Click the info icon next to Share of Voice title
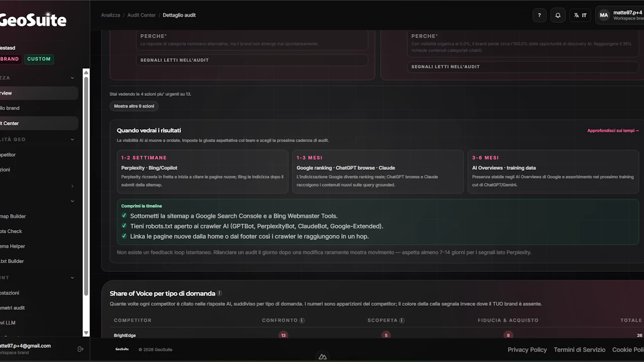644x362 pixels. (x=220, y=294)
